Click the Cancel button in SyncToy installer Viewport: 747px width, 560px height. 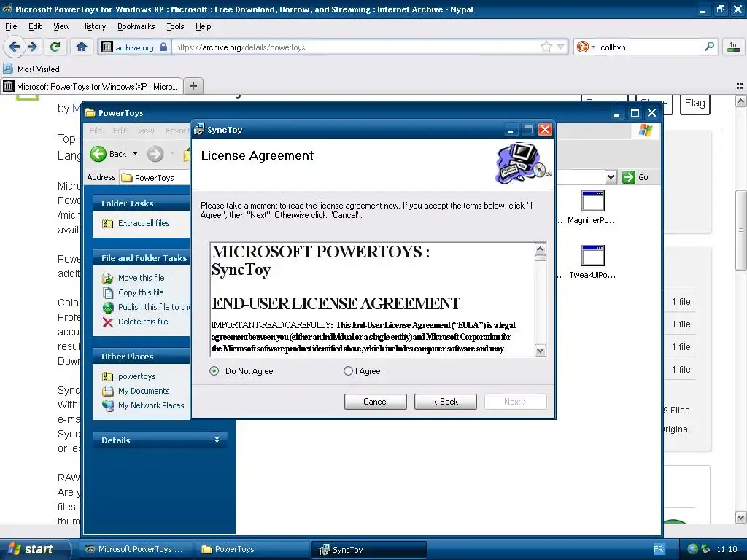point(376,402)
